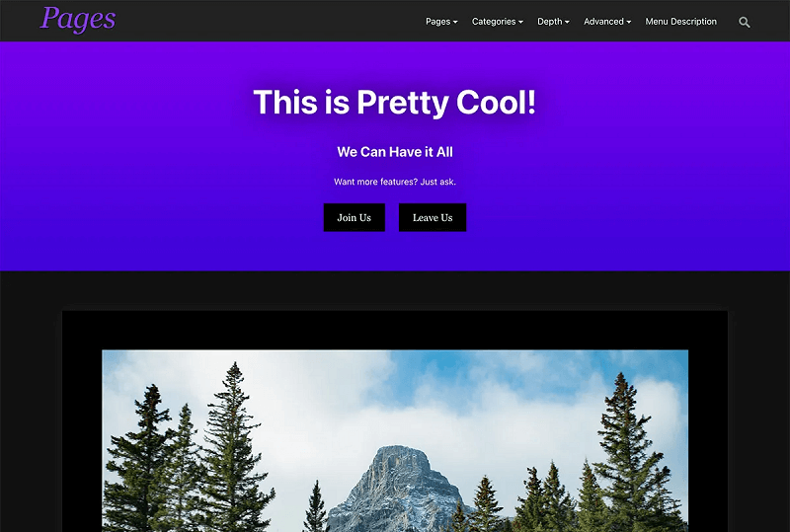Open the Advanced dropdown menu
The image size is (790, 532).
pyautogui.click(x=607, y=22)
